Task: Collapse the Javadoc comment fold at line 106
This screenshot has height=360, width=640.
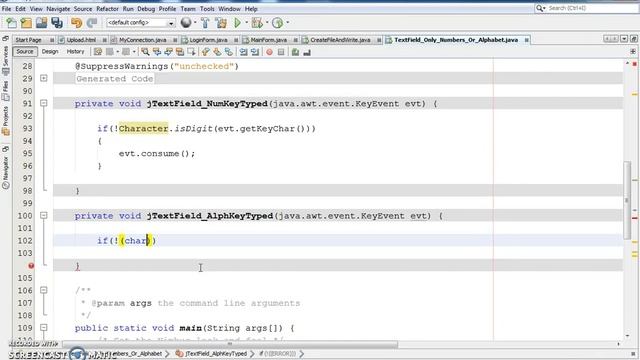Action: [44, 290]
